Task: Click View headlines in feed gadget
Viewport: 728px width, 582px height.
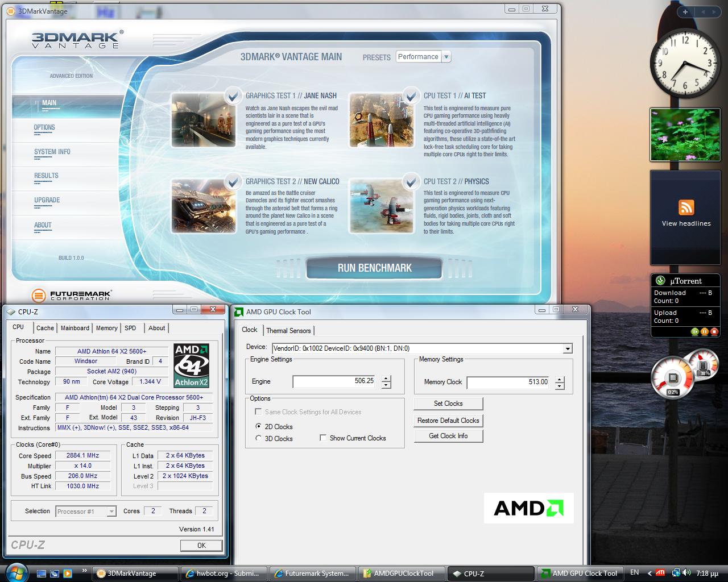Action: 686,223
